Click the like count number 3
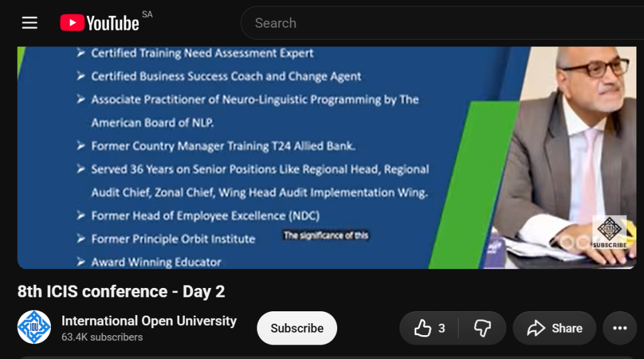 [441, 328]
